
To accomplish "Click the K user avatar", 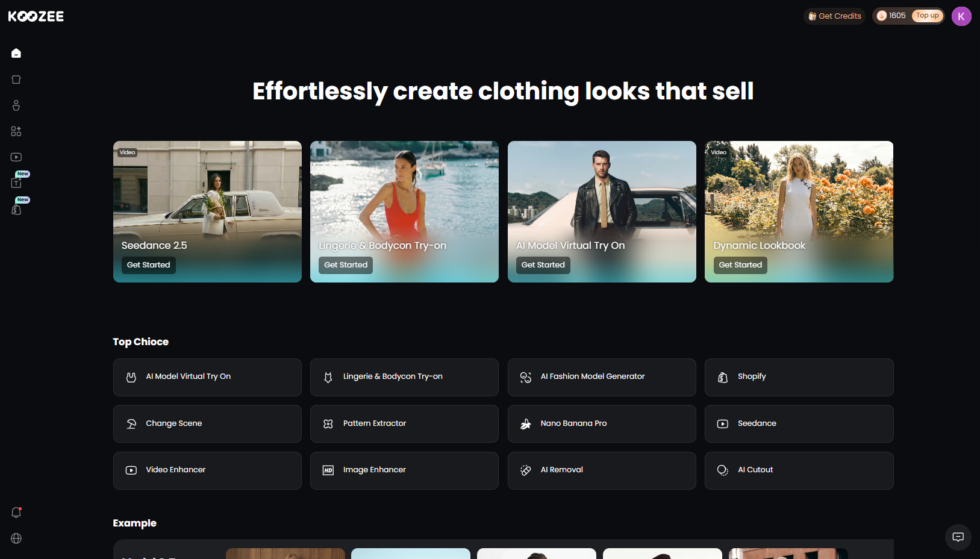I will tap(961, 16).
